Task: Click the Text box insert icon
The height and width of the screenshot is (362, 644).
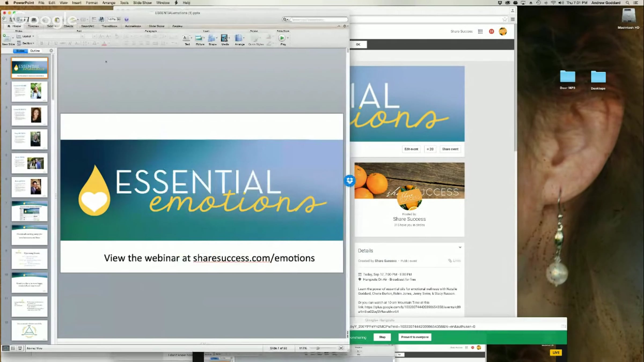Action: (186, 38)
